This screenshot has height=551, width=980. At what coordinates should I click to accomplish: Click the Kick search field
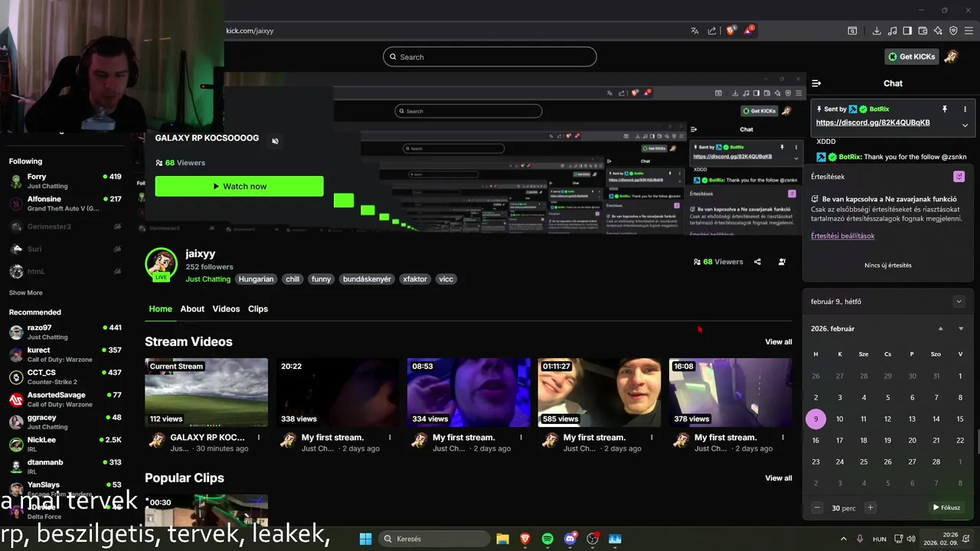(490, 57)
